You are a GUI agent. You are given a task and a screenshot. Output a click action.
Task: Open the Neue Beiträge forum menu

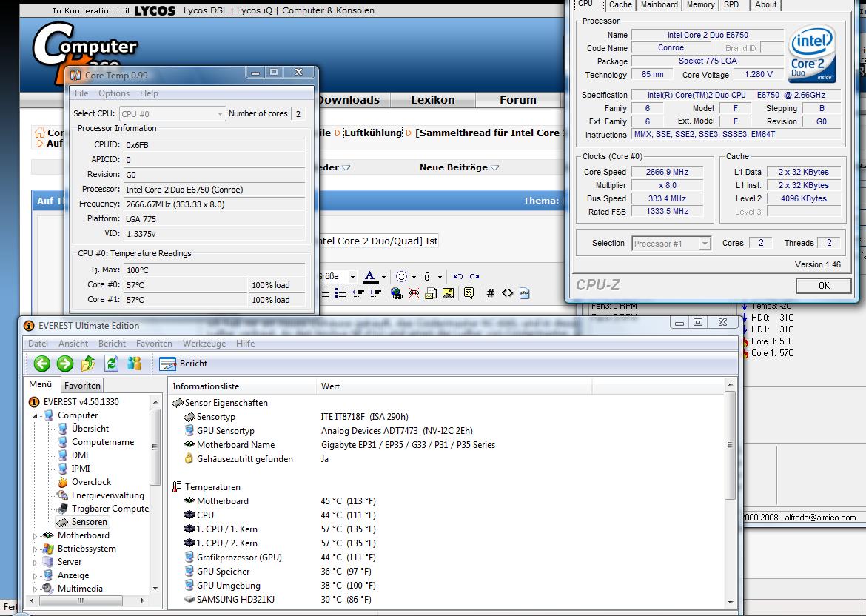pos(459,167)
